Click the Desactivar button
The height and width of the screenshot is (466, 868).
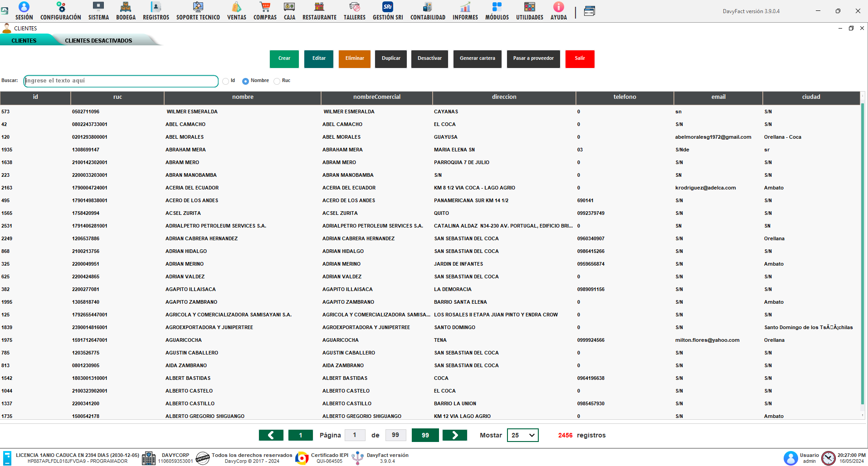click(429, 59)
